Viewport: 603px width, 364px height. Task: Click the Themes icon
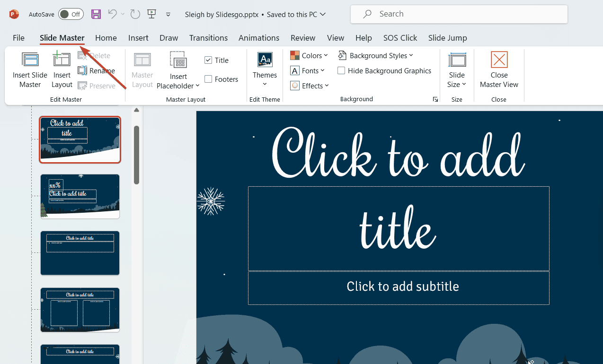coord(265,60)
